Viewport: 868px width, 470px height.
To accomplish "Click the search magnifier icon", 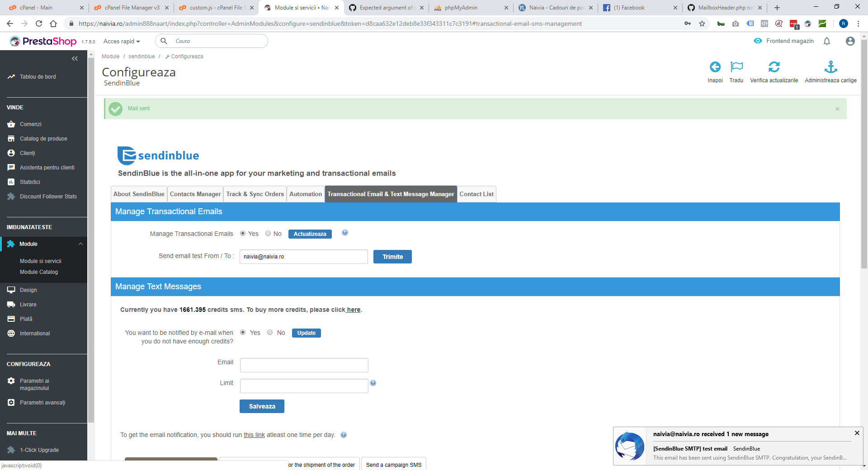I will point(164,41).
